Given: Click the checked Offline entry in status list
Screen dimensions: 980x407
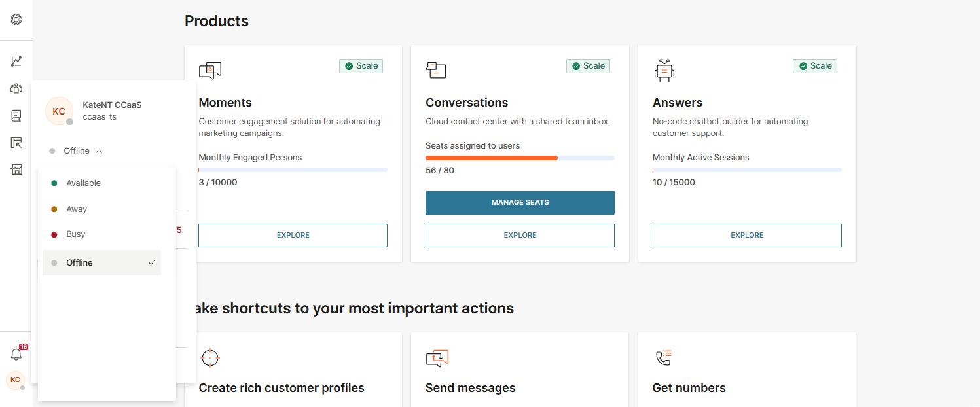Looking at the screenshot, I should [x=79, y=262].
